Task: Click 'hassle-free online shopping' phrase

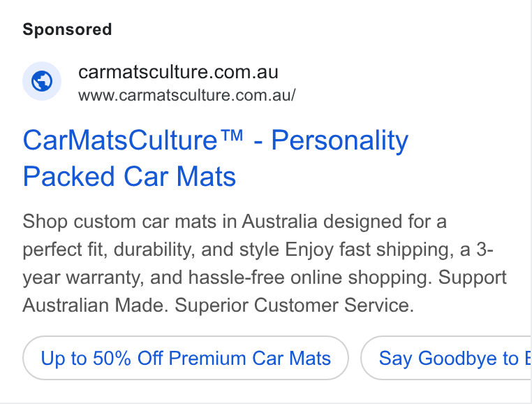Action: 310,277
